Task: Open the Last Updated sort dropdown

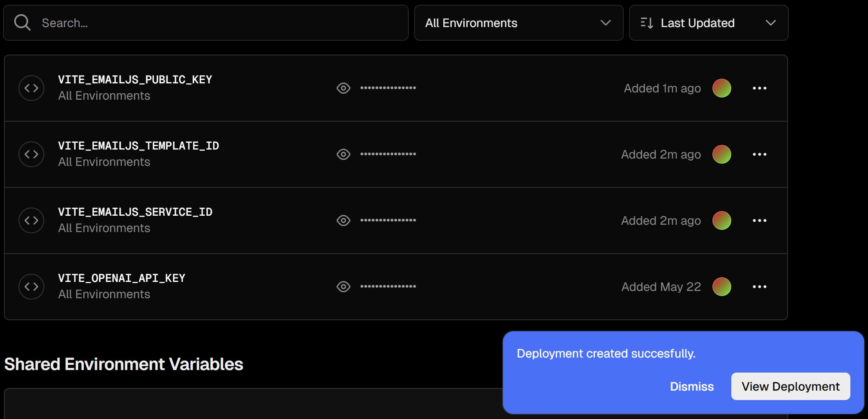Action: 709,23
